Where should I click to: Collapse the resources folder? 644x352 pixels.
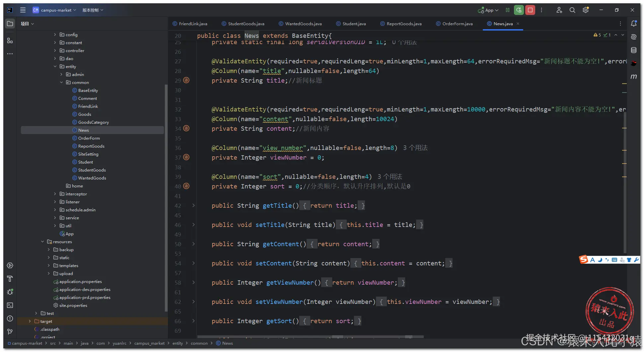point(42,242)
